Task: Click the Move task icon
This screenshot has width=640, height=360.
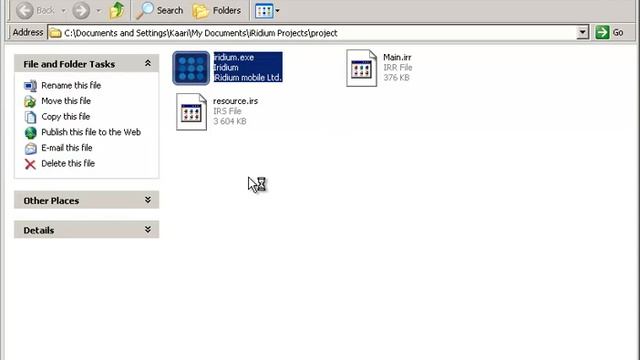Action: coord(30,101)
